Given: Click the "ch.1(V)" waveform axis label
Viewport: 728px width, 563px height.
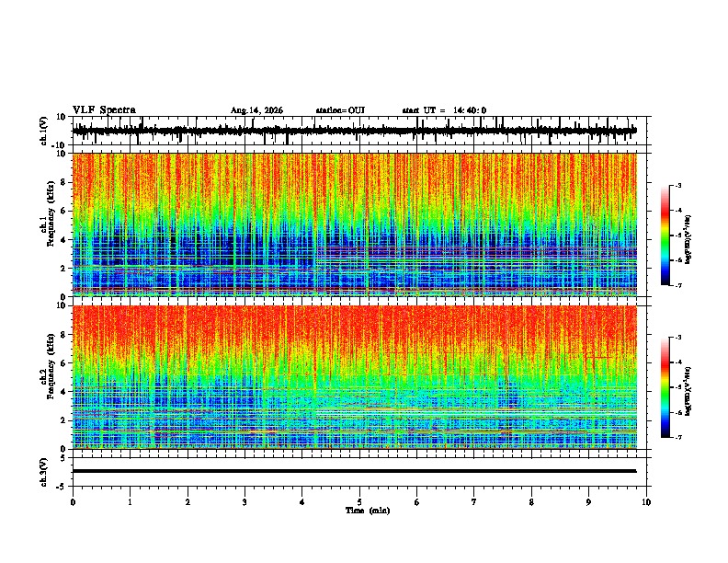Looking at the screenshot, I should [x=44, y=131].
